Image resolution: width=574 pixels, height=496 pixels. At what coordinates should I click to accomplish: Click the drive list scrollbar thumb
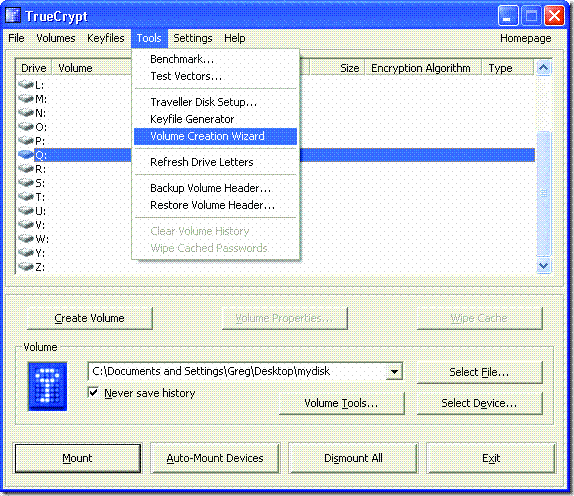[544, 193]
